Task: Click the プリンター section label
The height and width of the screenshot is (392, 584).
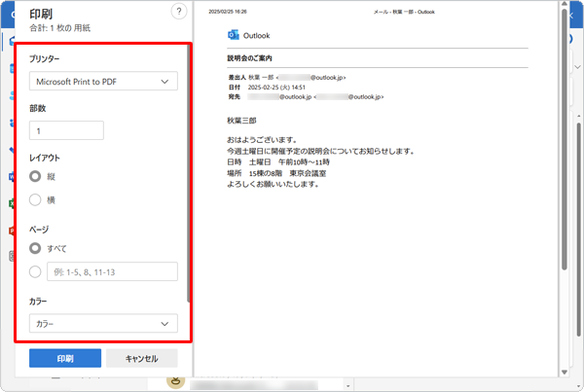Action: [x=45, y=58]
